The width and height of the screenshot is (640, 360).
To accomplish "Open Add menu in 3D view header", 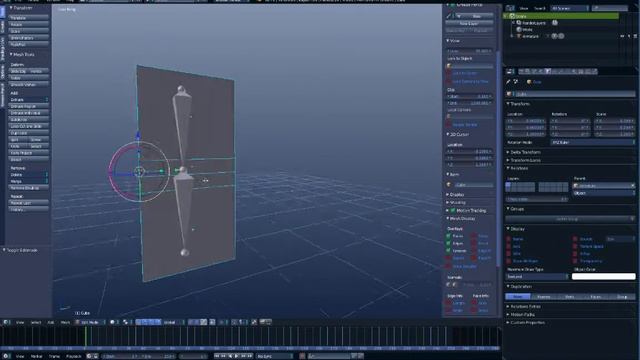I will coord(51,322).
